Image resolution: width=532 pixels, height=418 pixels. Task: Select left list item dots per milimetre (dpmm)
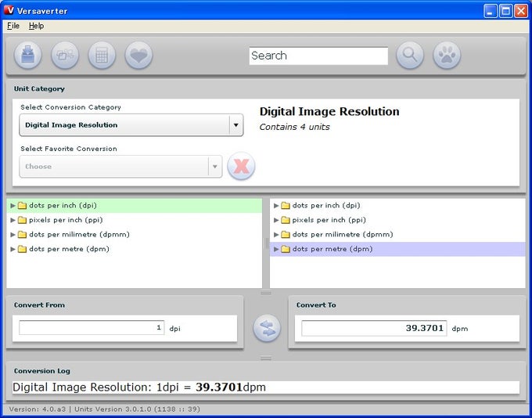click(135, 235)
